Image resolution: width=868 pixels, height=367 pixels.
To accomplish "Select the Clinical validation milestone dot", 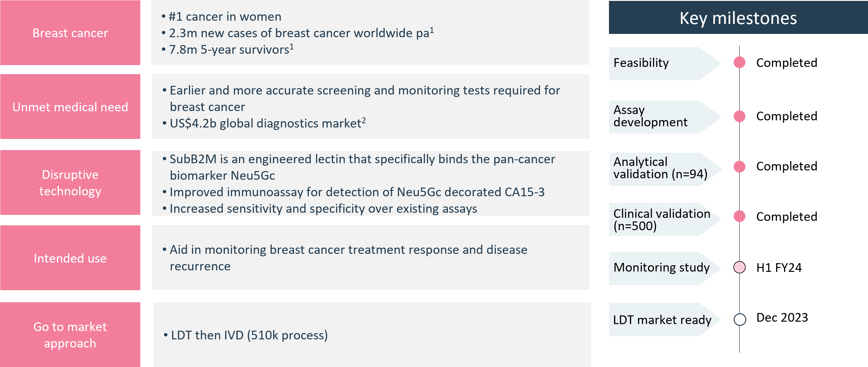I will [x=739, y=216].
